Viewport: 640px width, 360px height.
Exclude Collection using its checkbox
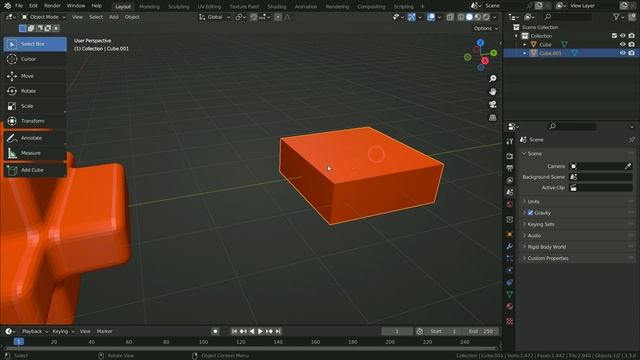point(614,36)
